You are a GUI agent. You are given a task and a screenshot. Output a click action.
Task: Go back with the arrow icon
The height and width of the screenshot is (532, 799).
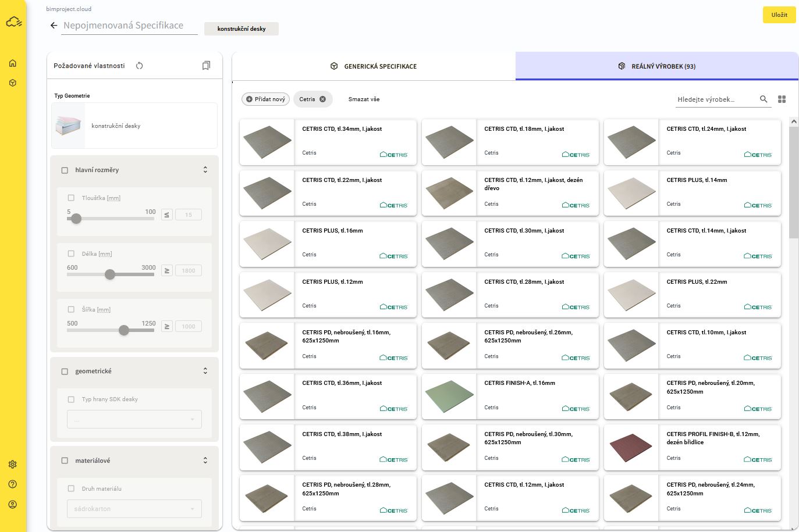(x=54, y=26)
